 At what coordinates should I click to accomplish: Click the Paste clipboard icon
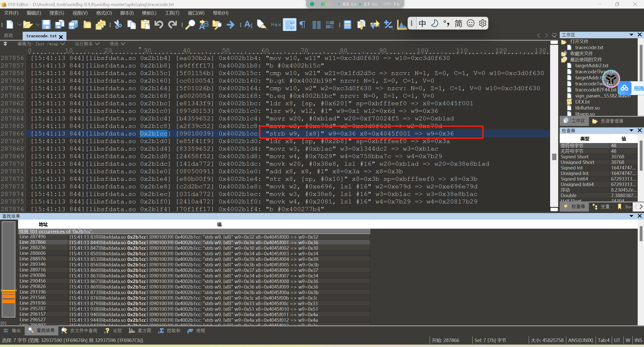145,24
